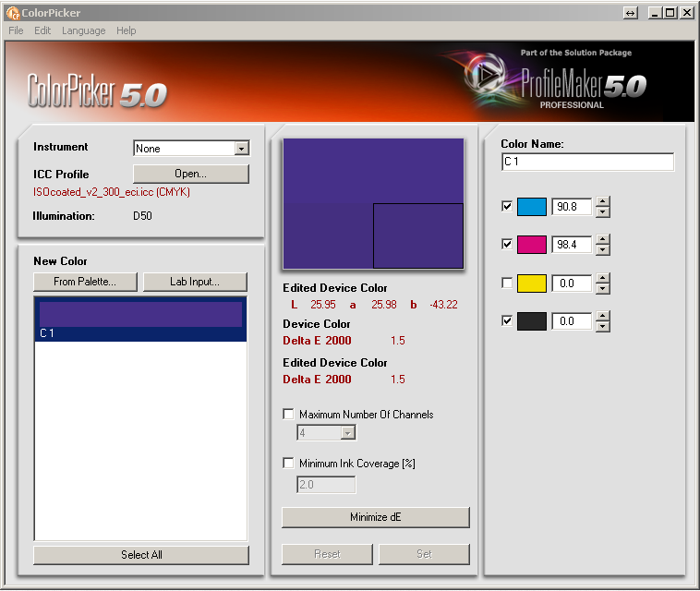Expand the max channels dropdown showing 4

click(347, 432)
